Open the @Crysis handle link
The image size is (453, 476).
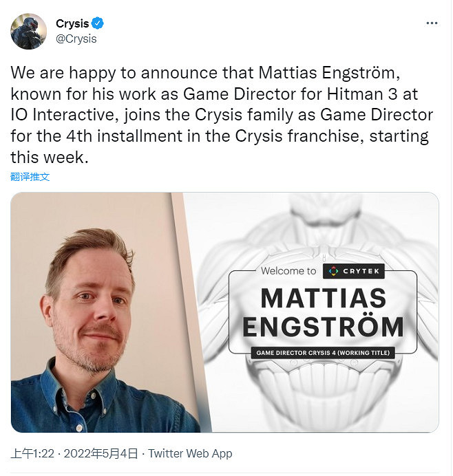coord(76,39)
